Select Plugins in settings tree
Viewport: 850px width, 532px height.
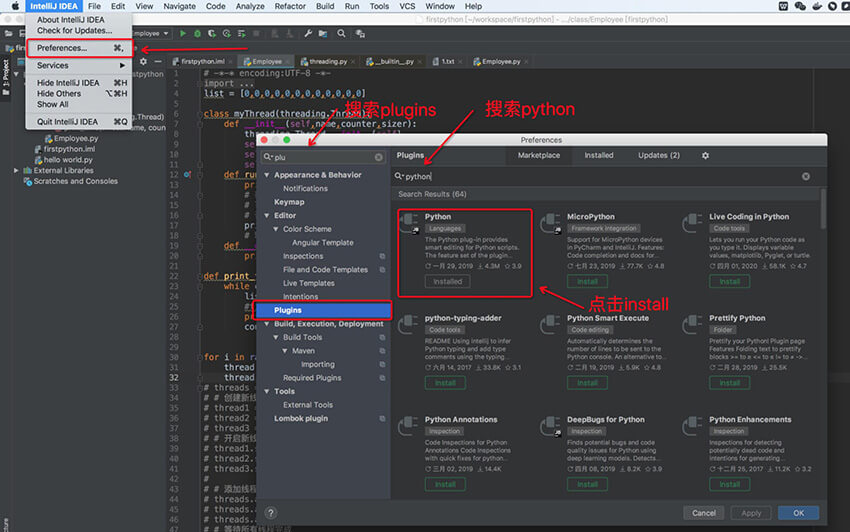tap(324, 310)
